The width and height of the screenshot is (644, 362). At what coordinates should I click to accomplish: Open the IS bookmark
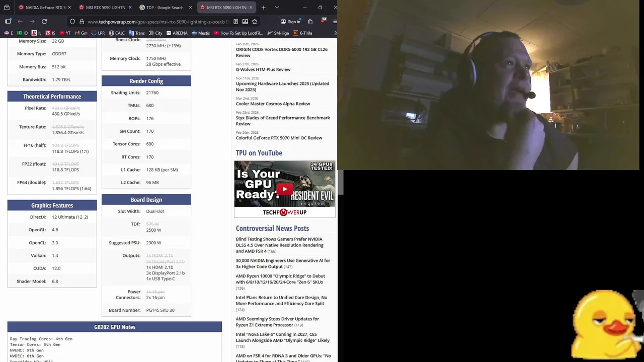click(51, 33)
